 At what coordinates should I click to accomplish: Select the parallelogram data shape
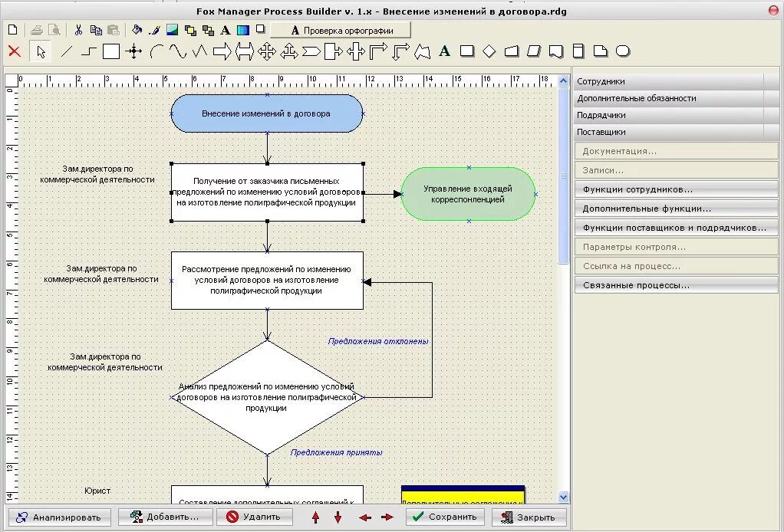(533, 51)
